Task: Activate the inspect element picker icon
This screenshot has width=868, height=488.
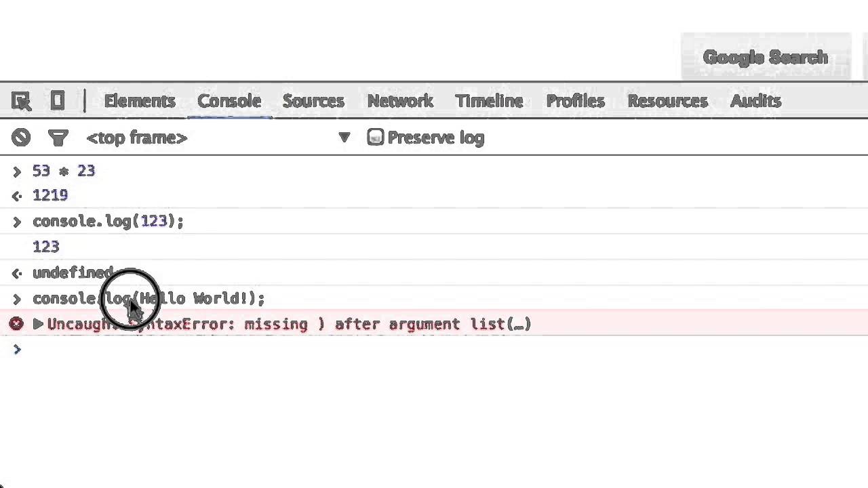Action: (x=22, y=101)
